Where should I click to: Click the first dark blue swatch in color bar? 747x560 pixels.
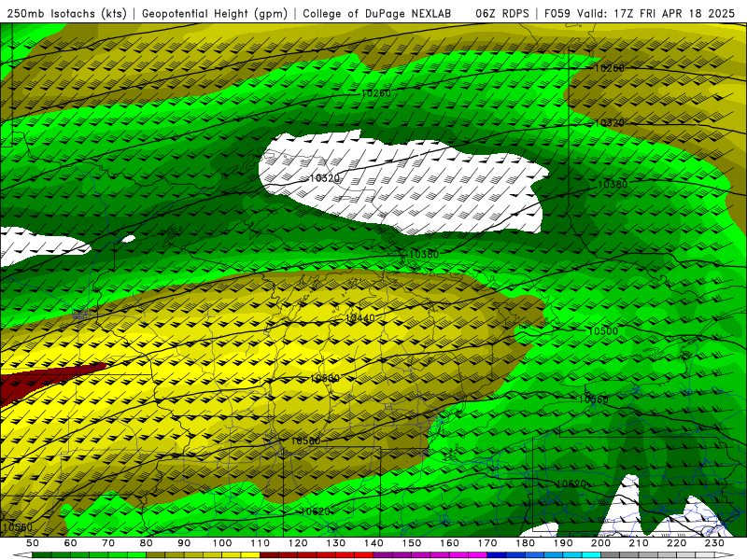497,555
